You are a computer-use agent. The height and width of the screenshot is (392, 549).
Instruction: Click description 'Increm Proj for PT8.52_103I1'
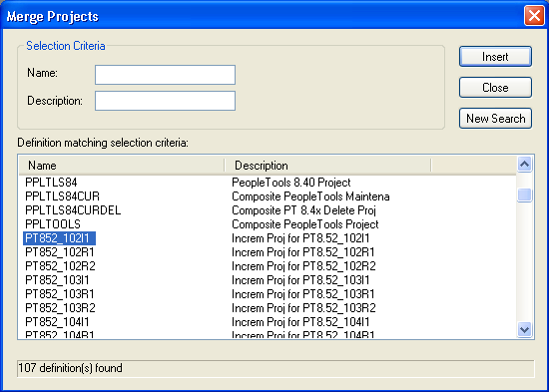(x=300, y=280)
